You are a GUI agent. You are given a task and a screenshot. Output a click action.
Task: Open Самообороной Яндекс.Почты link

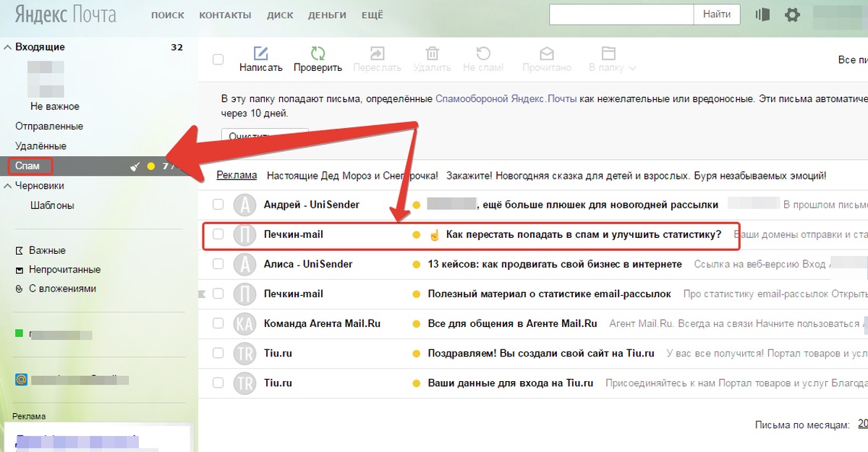click(x=506, y=99)
